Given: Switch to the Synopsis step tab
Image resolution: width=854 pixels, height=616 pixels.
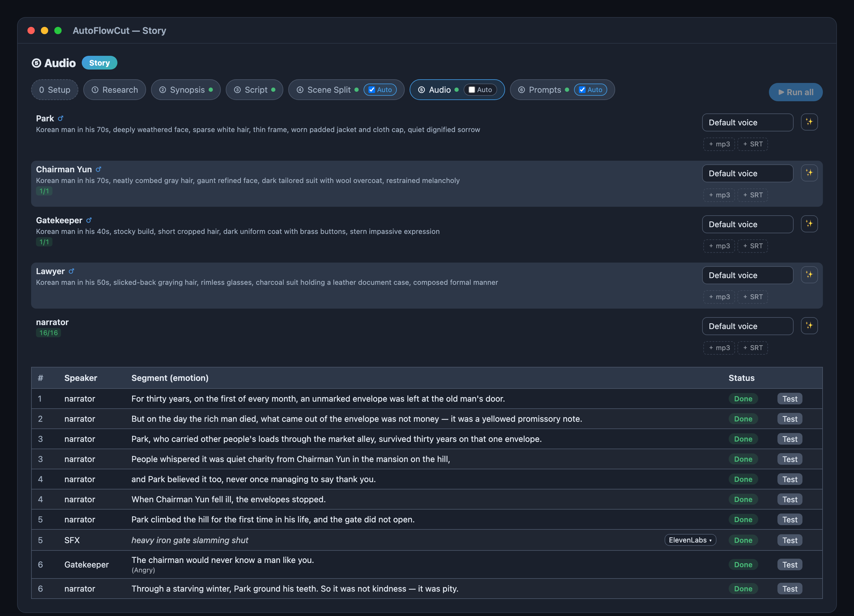Looking at the screenshot, I should [x=186, y=90].
